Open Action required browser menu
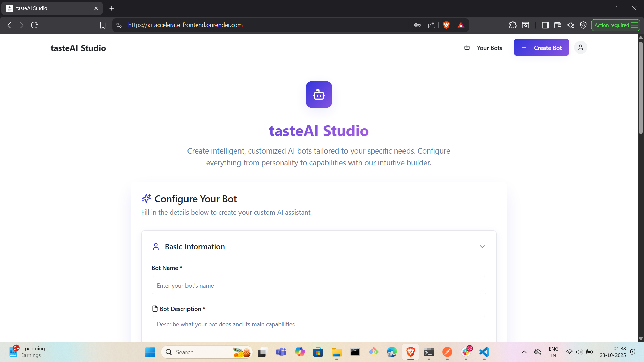The height and width of the screenshot is (362, 644). [x=615, y=25]
